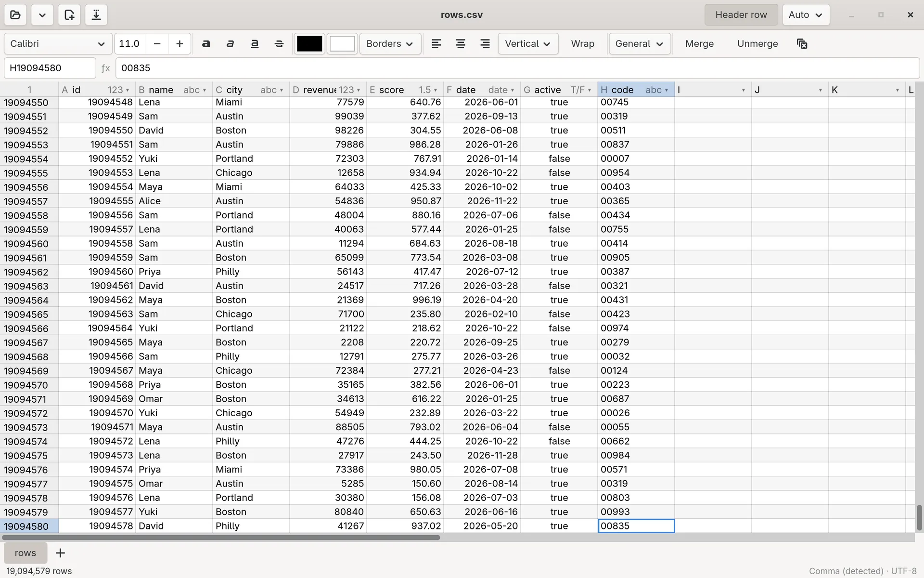Viewport: 924px width, 578px height.
Task: Select row header 19094565
Action: (29, 315)
